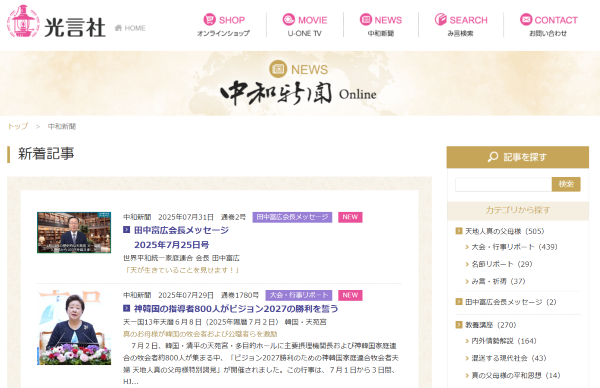
Task: Go to トップ breadcrumb link
Action: [x=18, y=126]
